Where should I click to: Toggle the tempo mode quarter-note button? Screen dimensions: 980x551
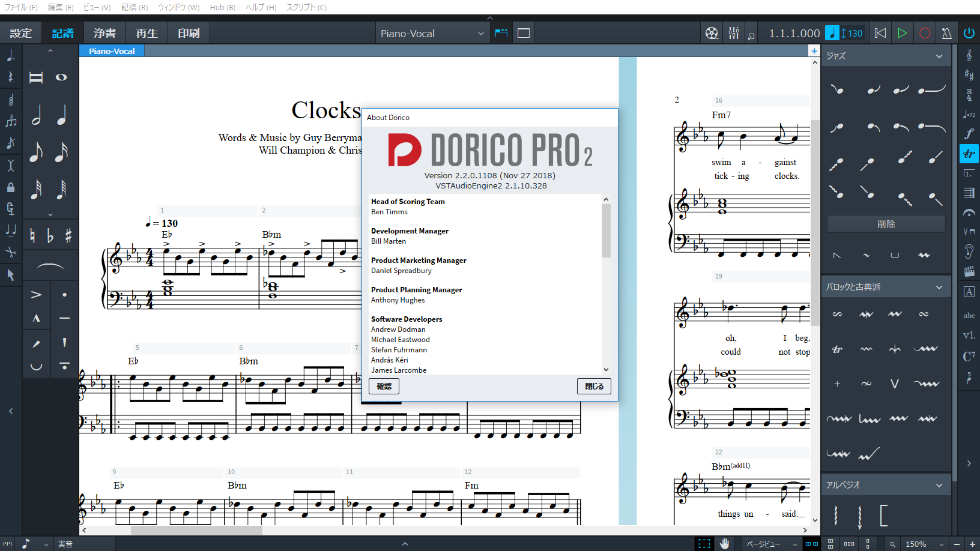click(832, 33)
